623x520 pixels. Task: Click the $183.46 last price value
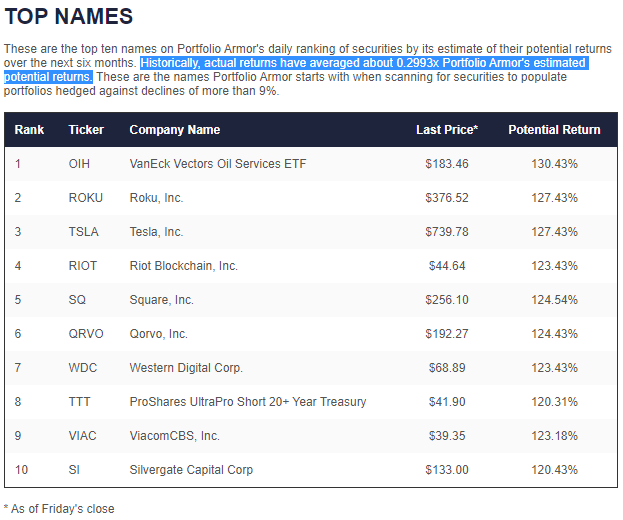[447, 164]
